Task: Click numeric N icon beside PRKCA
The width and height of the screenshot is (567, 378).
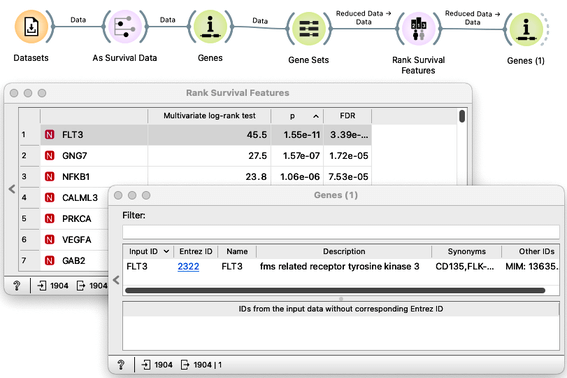Action: (50, 218)
